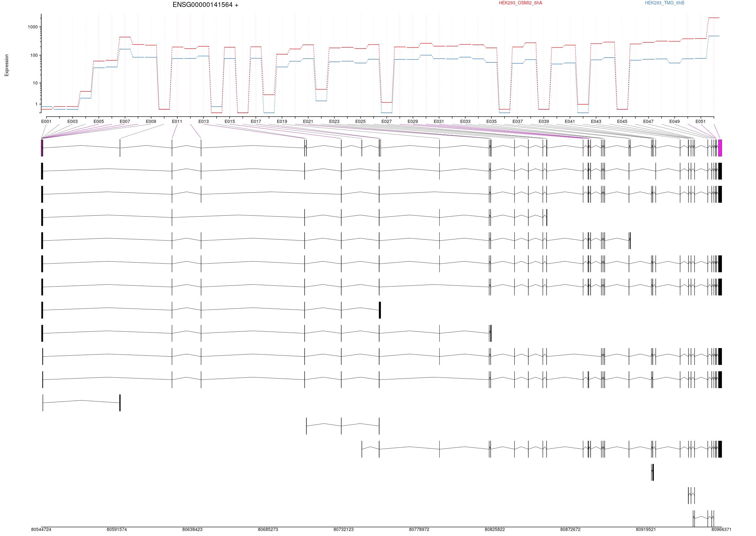Select the HEK293_TMG_6hB legend label
756x536 pixels.
[x=664, y=3]
